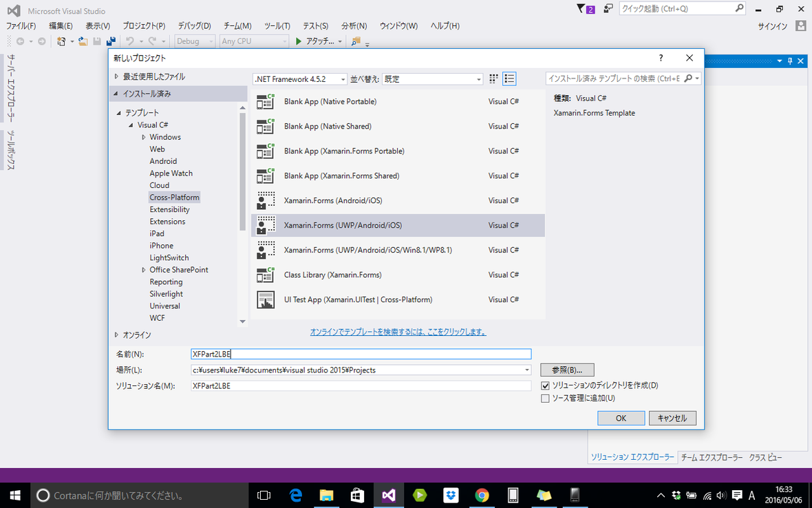Open the .NET Framework 4.5.2 dropdown

[x=344, y=78]
